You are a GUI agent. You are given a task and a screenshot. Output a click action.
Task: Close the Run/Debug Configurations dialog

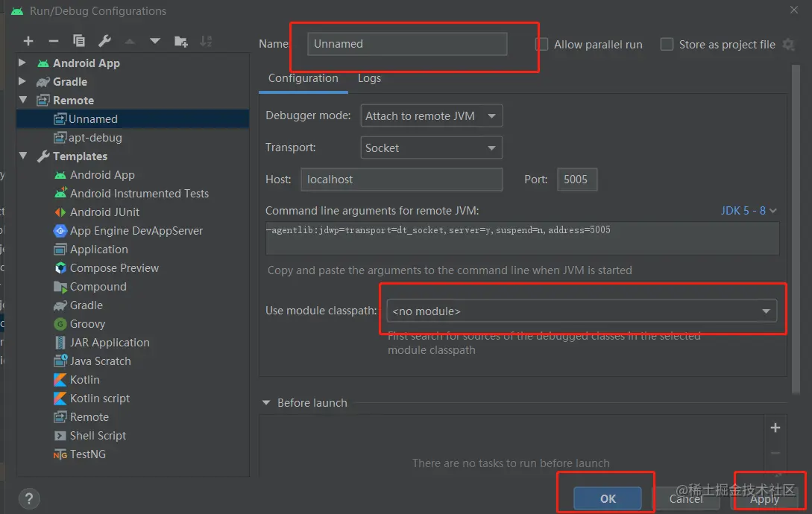[794, 10]
